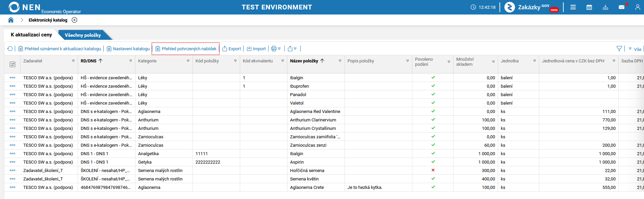Open the print dropdown

click(276, 49)
